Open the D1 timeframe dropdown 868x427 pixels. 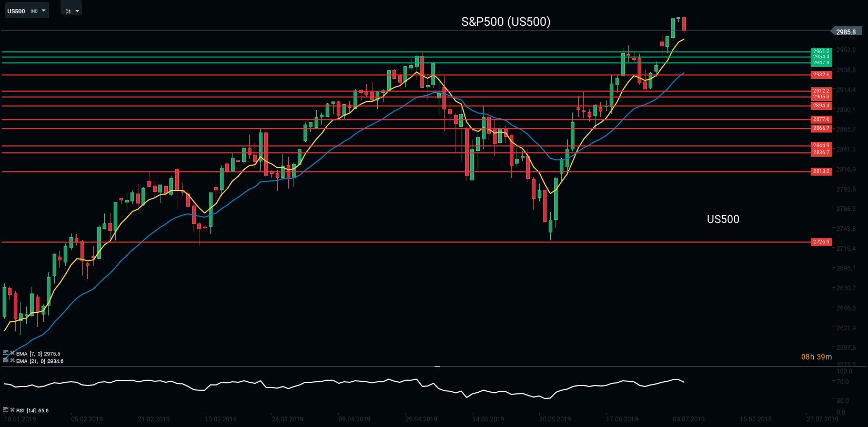click(x=72, y=11)
